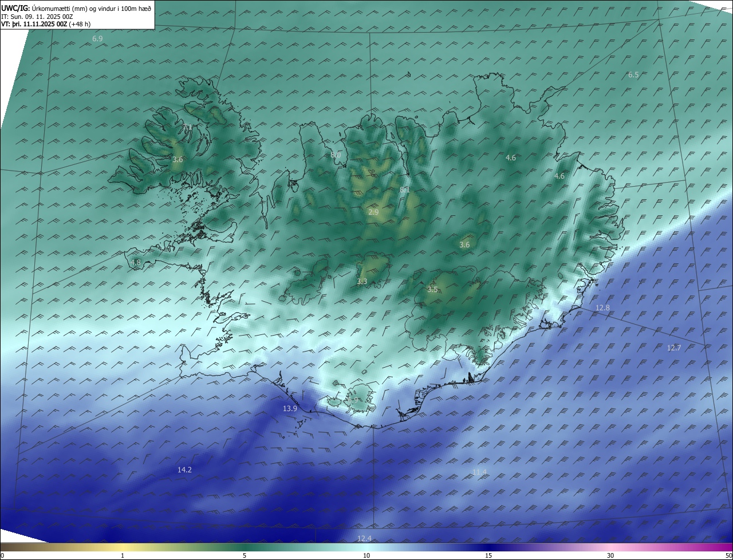Select the 7.1 value in the Westfjords
The image size is (733, 560).
tap(187, 127)
